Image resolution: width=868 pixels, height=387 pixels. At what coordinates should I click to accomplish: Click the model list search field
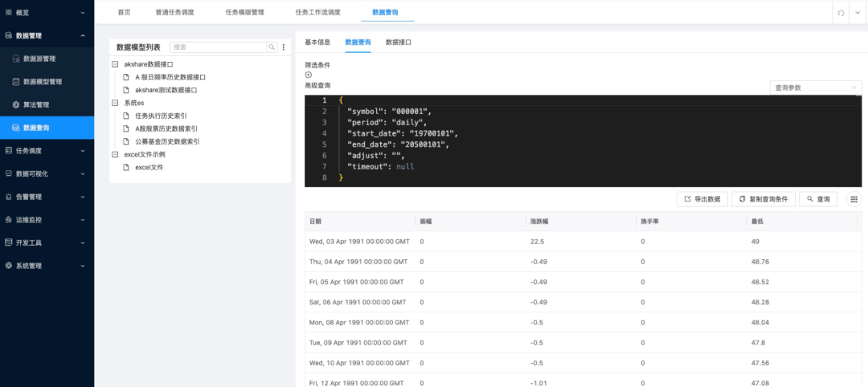tap(219, 47)
